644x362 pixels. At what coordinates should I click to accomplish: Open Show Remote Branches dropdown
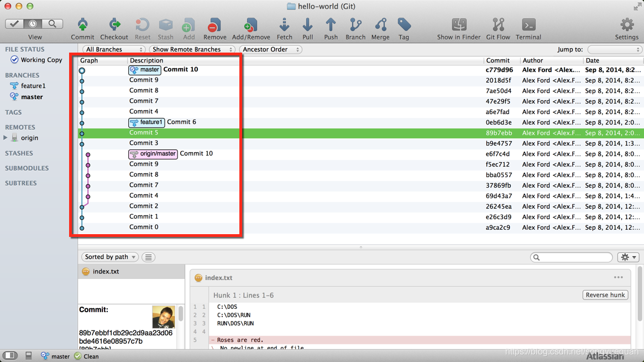[192, 49]
